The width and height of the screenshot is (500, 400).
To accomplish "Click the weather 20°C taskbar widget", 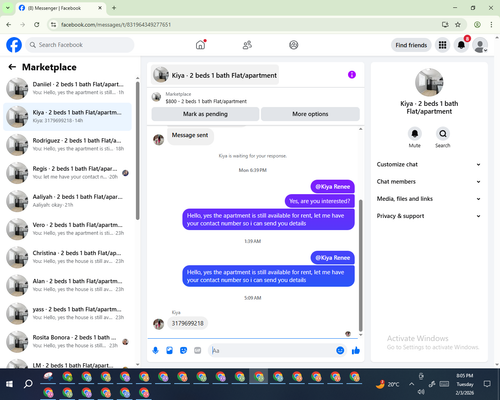I will coord(387,384).
